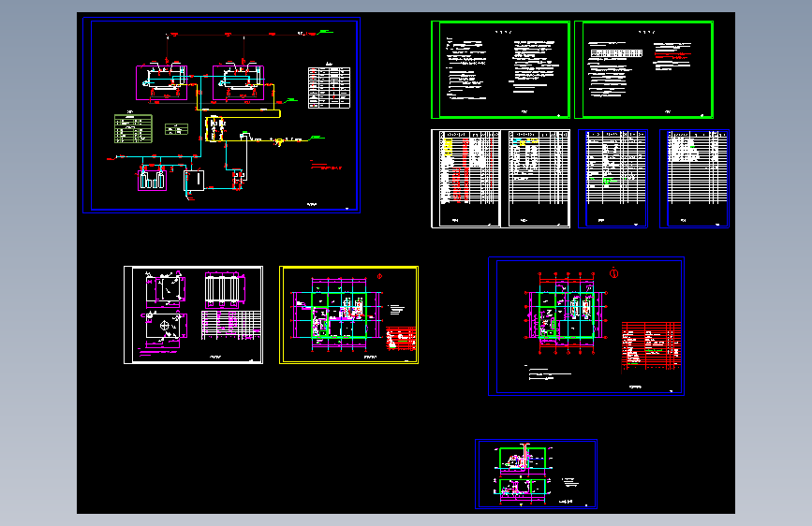Select the yellow-bordered floor plan sheet
This screenshot has height=526, width=812.
coord(348,314)
